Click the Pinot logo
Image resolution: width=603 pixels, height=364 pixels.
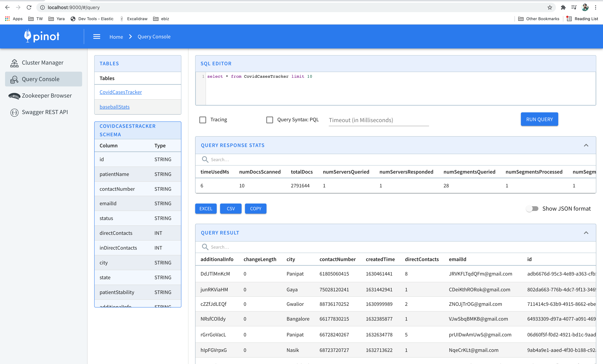coord(42,36)
